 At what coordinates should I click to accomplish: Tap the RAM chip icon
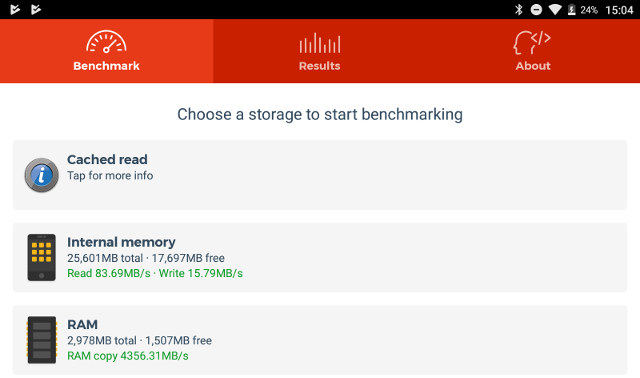[41, 340]
